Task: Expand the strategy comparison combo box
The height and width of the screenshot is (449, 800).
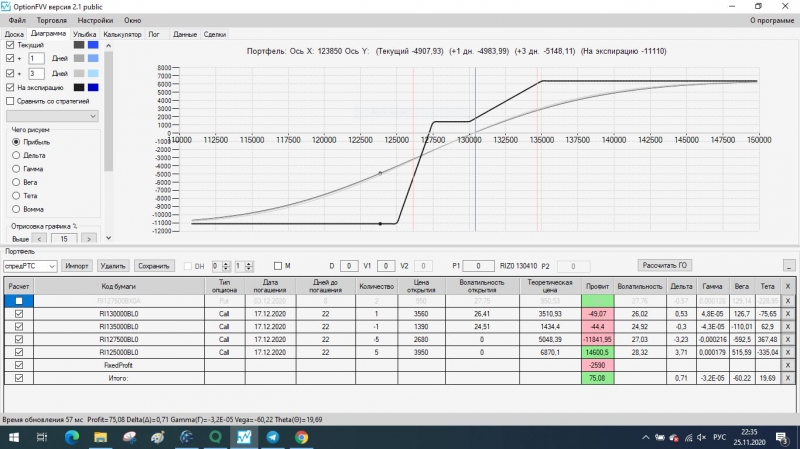Action: (x=52, y=116)
